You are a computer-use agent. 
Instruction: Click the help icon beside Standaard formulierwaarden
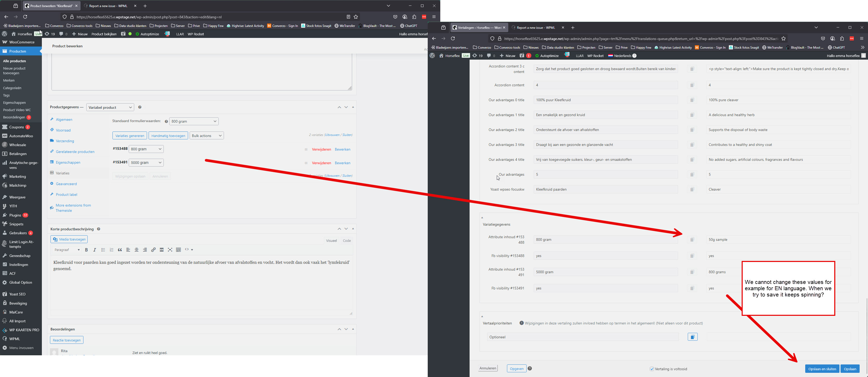(166, 122)
